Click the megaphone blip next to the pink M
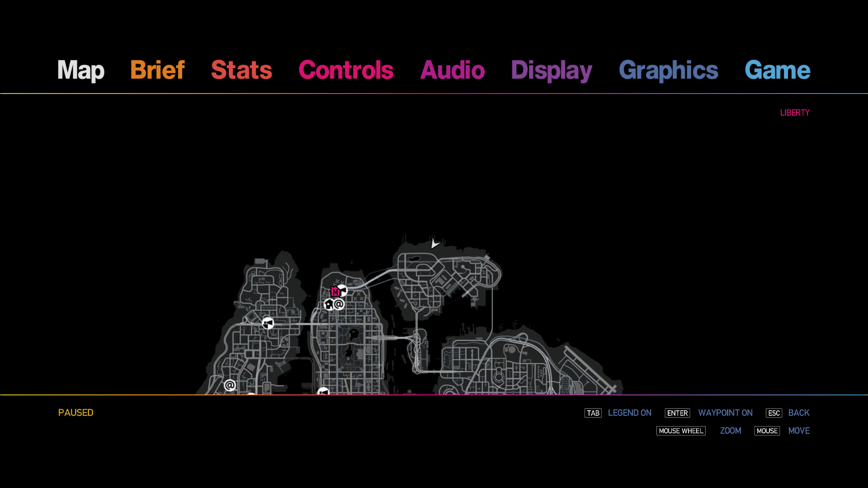This screenshot has width=868, height=488. 343,290
